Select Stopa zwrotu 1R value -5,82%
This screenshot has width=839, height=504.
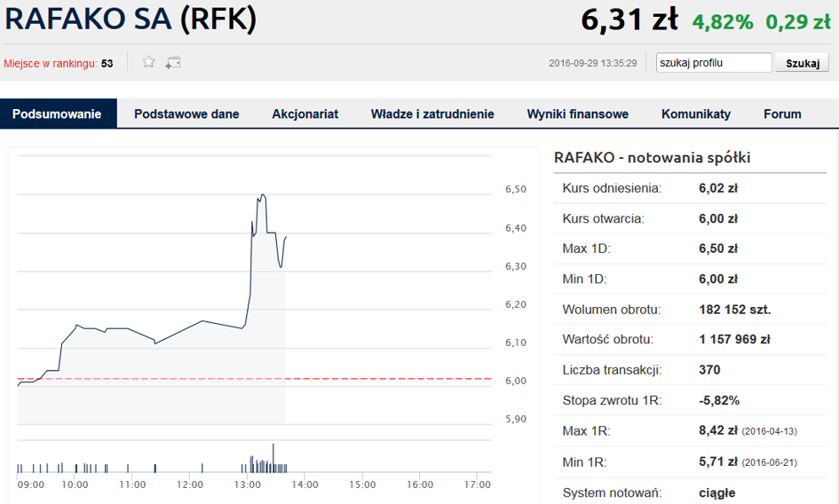tap(719, 401)
